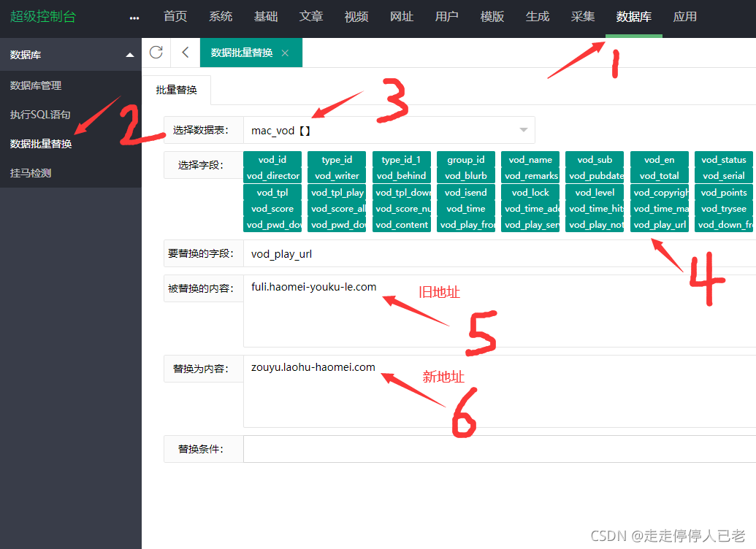Click the back navigation chevron

click(184, 52)
